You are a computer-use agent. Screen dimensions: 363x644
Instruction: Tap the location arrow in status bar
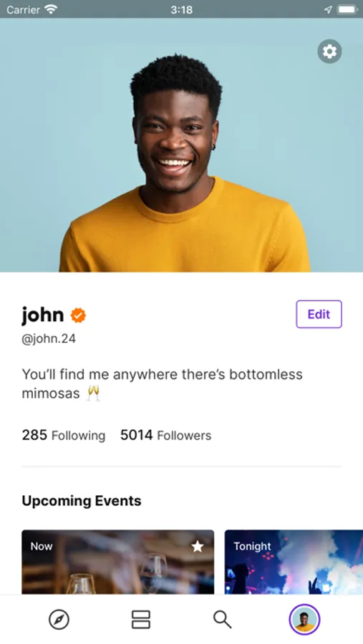click(x=328, y=9)
